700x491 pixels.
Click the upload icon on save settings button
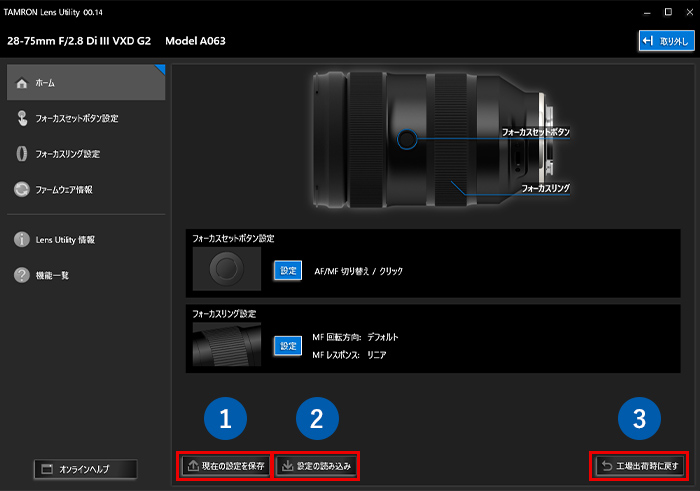(193, 466)
